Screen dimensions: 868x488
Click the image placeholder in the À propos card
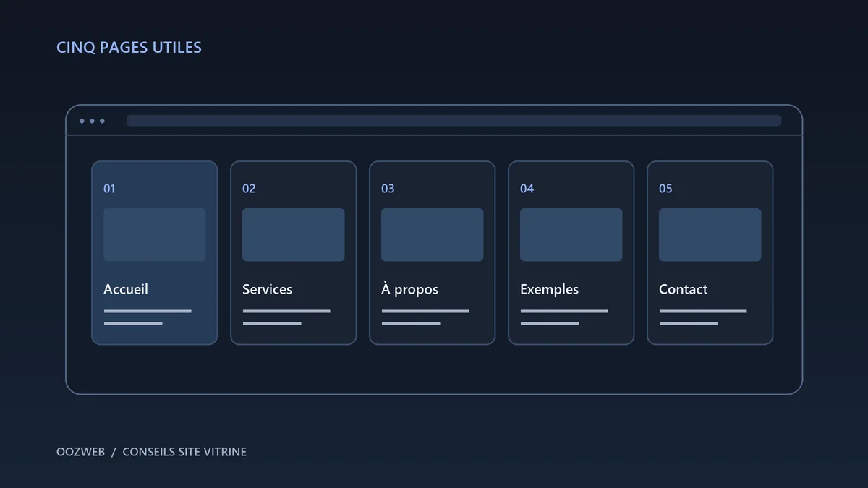(x=433, y=235)
